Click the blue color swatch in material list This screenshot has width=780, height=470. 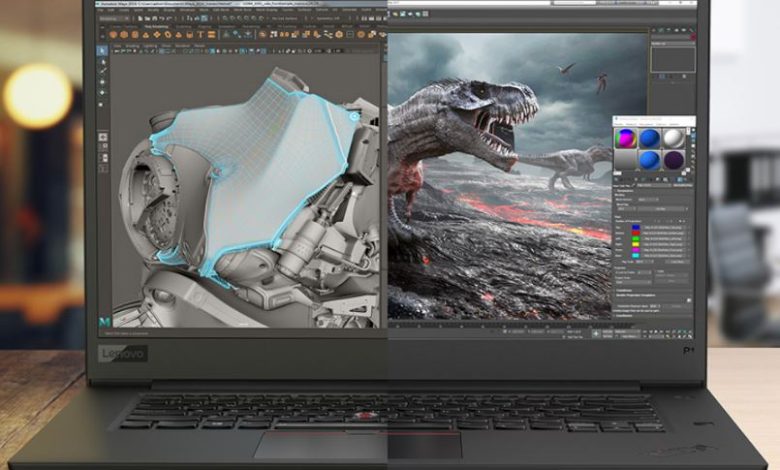pyautogui.click(x=636, y=227)
